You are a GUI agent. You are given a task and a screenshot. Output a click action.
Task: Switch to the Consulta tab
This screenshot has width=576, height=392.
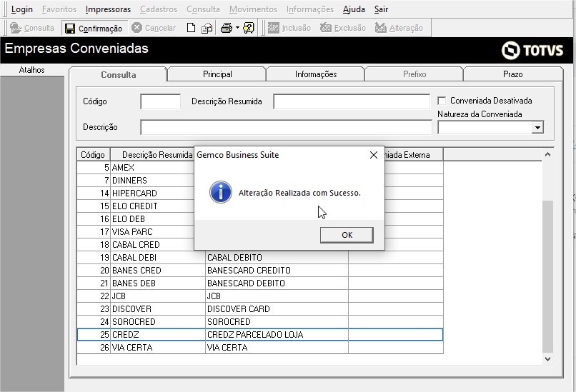tap(119, 74)
